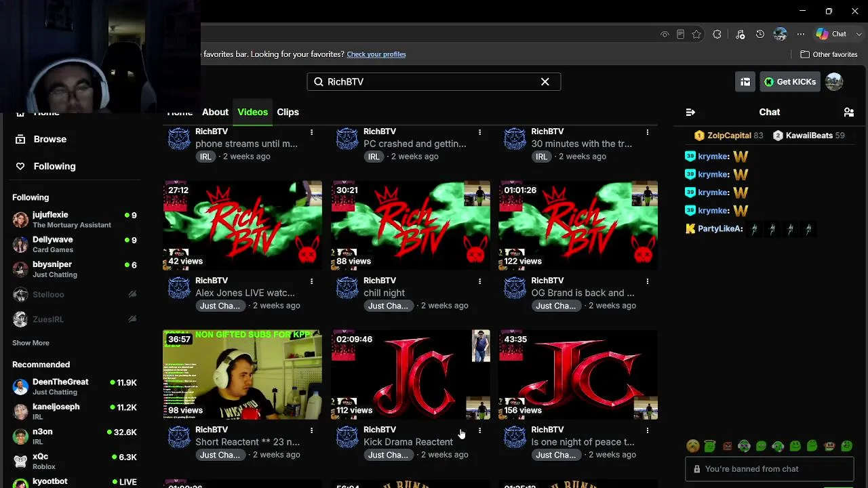Screen dimensions: 868x488
Task: Open browser Settings and more ellipsis
Action: [801, 35]
